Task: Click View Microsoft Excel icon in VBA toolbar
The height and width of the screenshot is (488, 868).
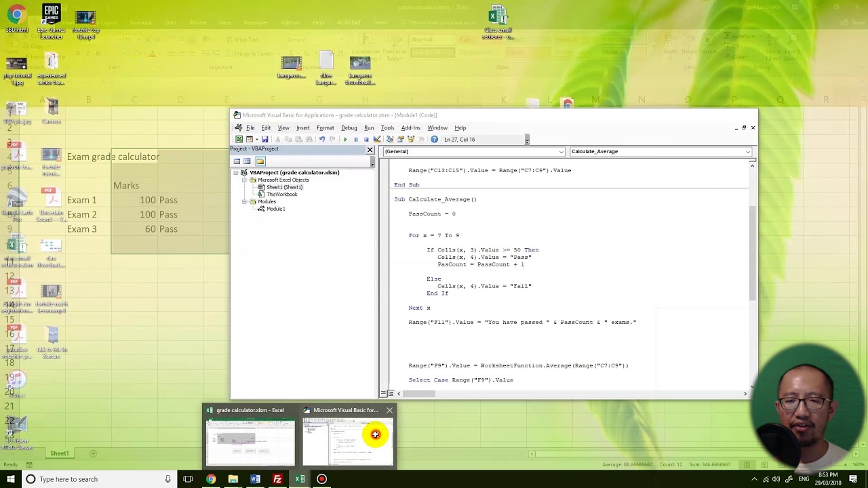Action: coord(239,140)
